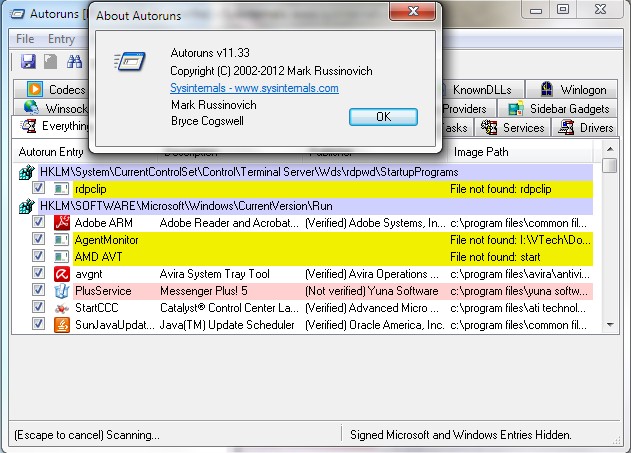Click the Save floppy disk toolbar icon
The width and height of the screenshot is (631, 453).
click(28, 62)
